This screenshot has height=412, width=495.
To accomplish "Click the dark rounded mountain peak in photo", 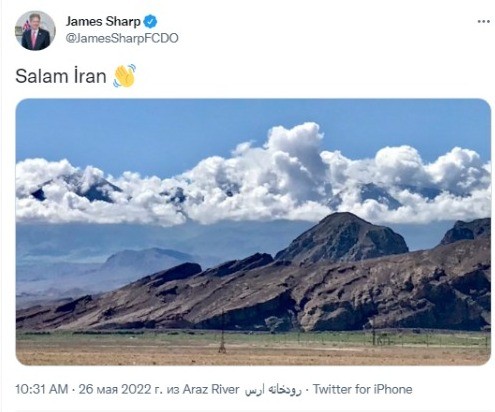I will (343, 235).
